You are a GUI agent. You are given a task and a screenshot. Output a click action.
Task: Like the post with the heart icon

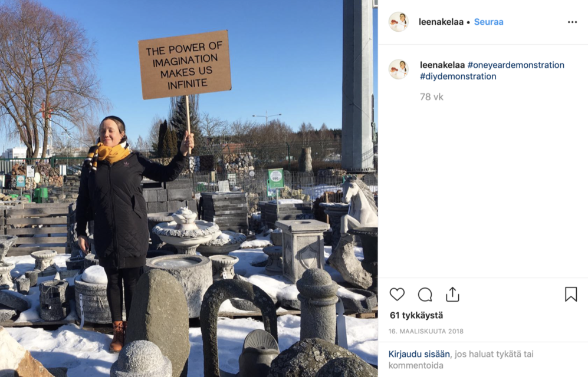397,295
